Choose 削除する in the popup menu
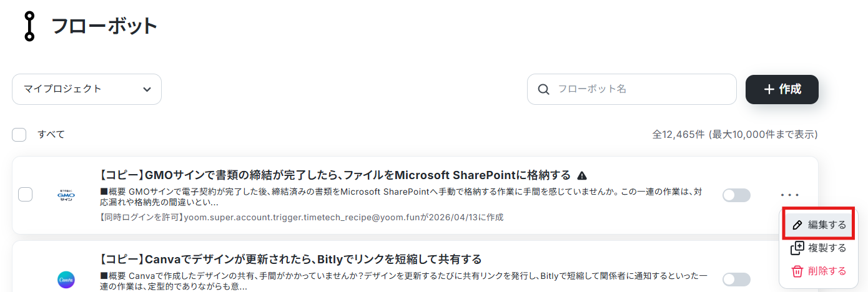 [x=819, y=271]
